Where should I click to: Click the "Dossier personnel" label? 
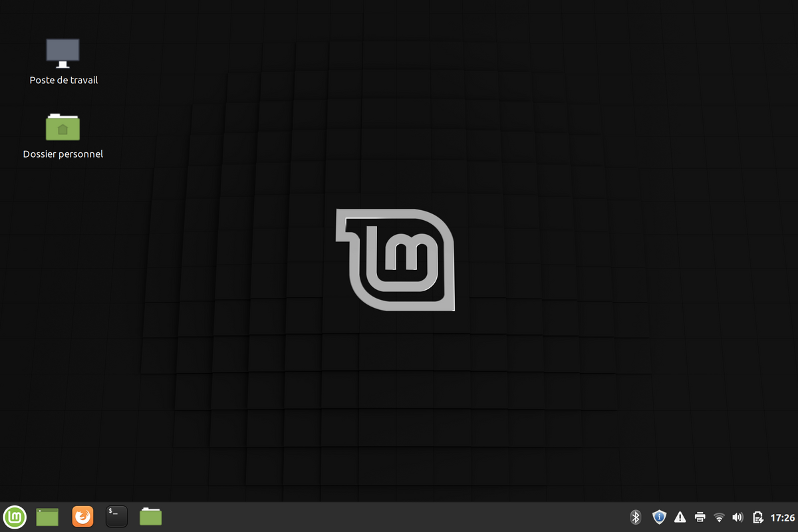[x=63, y=154]
